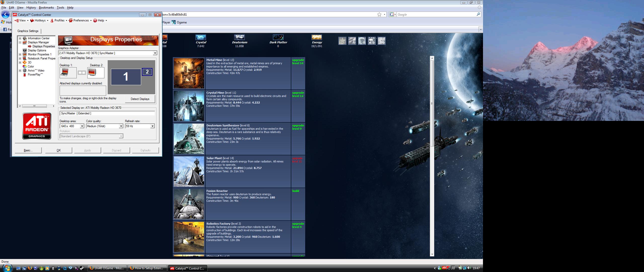Open Firefox Tools menu

(x=60, y=8)
